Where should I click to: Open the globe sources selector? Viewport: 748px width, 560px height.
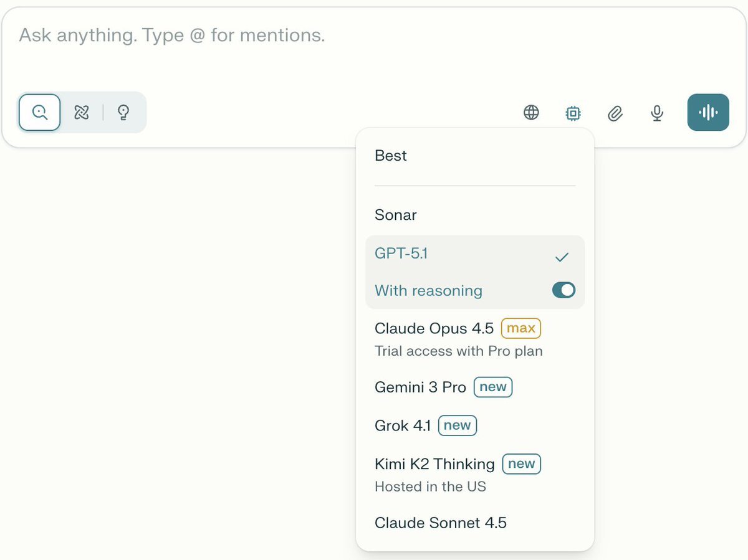point(531,113)
